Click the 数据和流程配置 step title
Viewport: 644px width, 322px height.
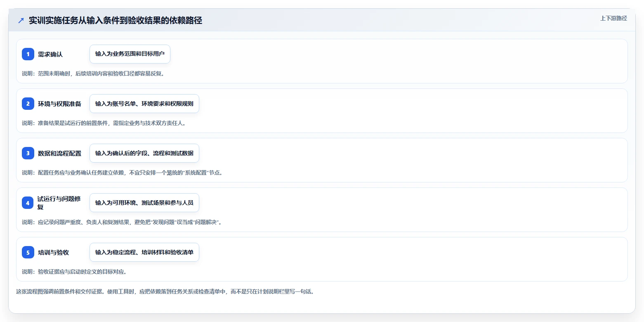[59, 153]
